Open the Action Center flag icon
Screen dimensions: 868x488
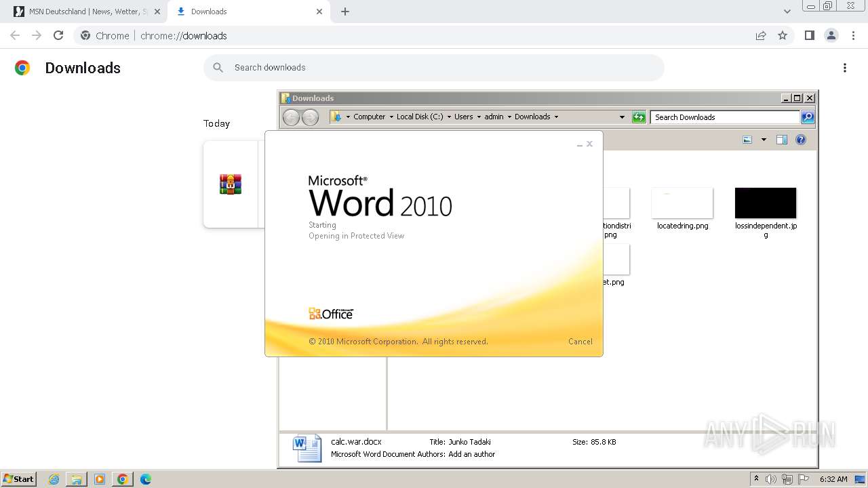(804, 479)
